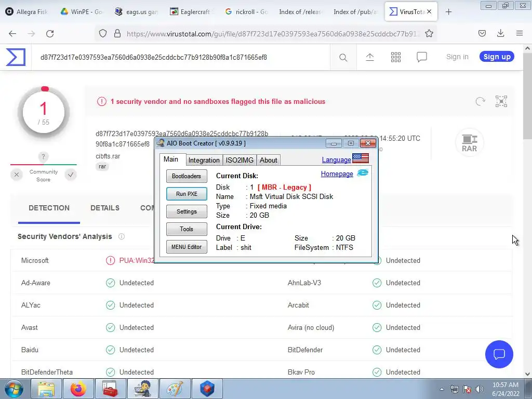The width and height of the screenshot is (532, 399).
Task: Open the apps grid icon on VirusTotal
Action: click(x=395, y=57)
